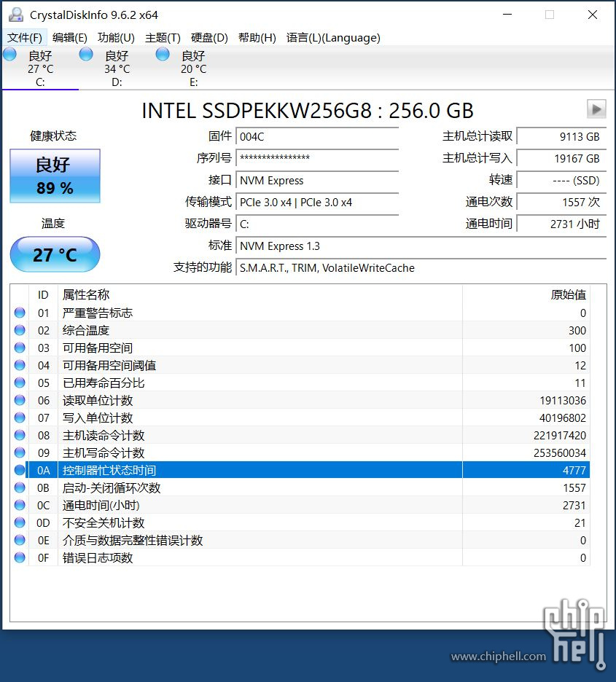Click the status orb for attribute 03
Viewport: 616px width, 682px height.
pos(20,348)
